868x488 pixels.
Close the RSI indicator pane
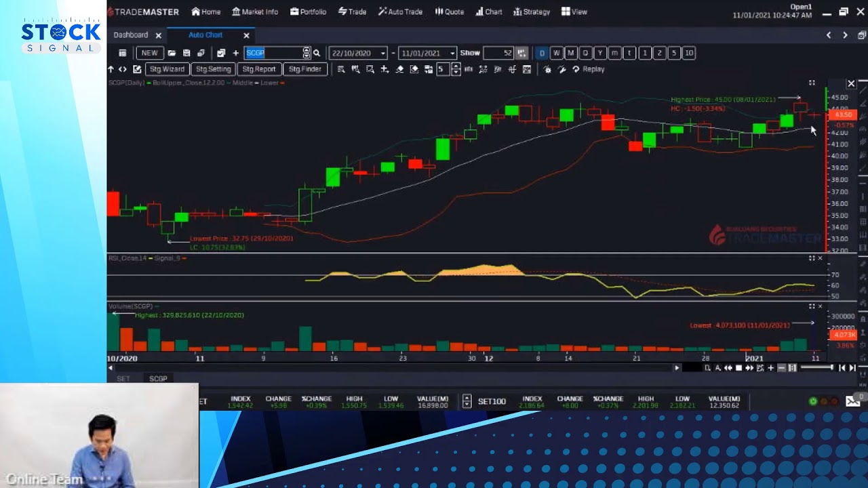820,258
